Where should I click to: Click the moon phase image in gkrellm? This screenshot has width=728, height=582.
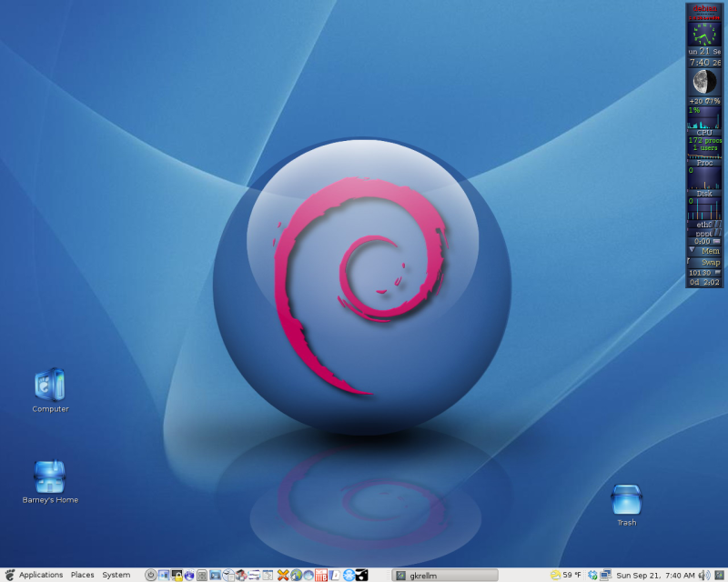(704, 82)
